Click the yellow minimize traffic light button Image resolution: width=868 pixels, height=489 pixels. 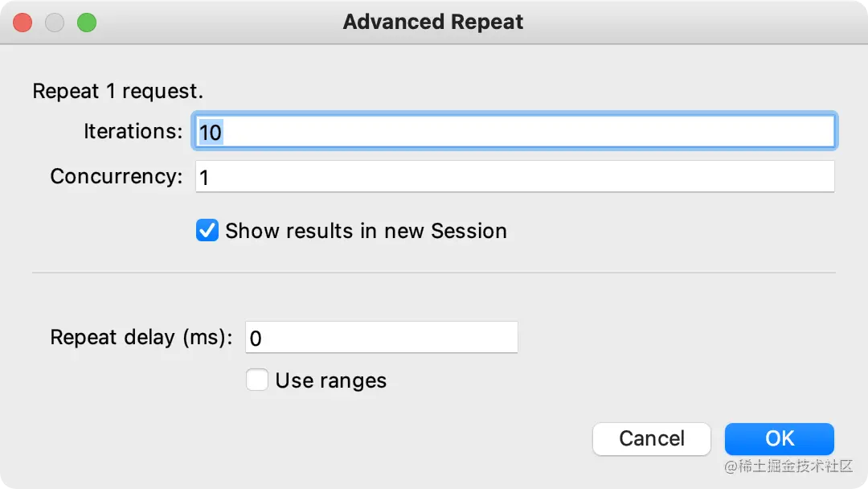(x=54, y=23)
